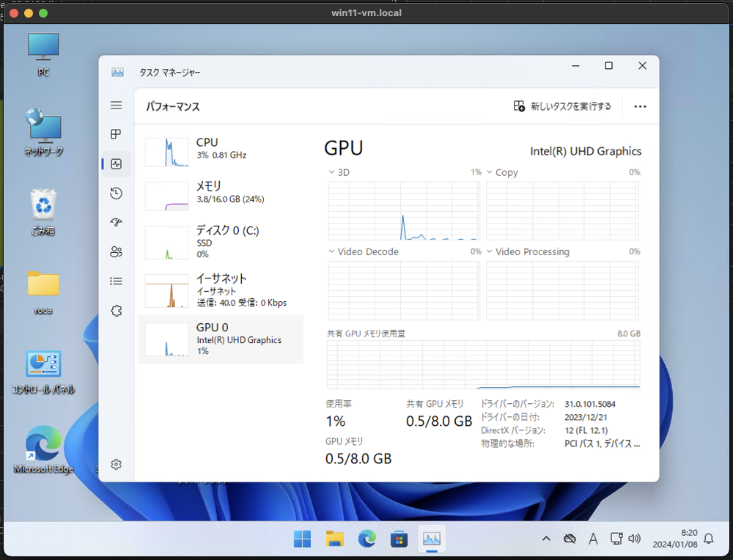Select the GPU 0 performance item

pos(221,339)
